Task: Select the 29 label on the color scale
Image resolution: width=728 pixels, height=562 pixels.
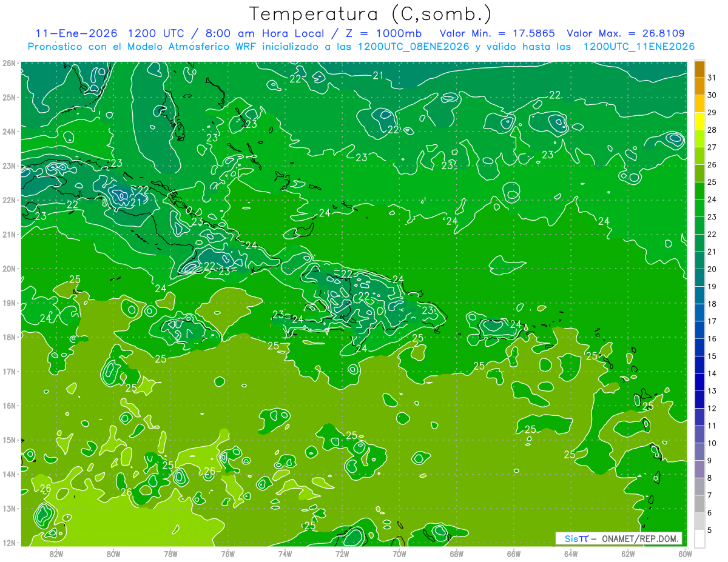Action: 712,113
